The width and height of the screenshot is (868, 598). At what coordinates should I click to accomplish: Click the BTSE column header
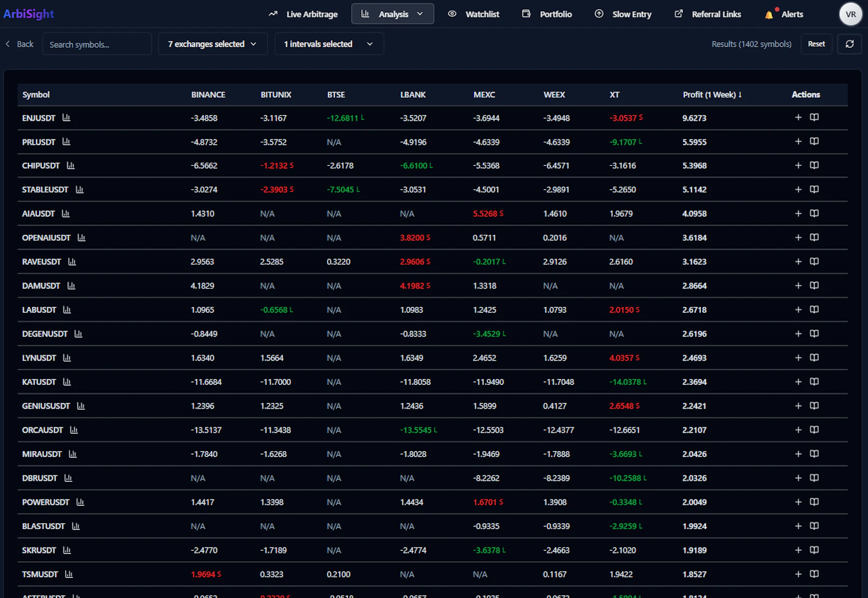(336, 94)
